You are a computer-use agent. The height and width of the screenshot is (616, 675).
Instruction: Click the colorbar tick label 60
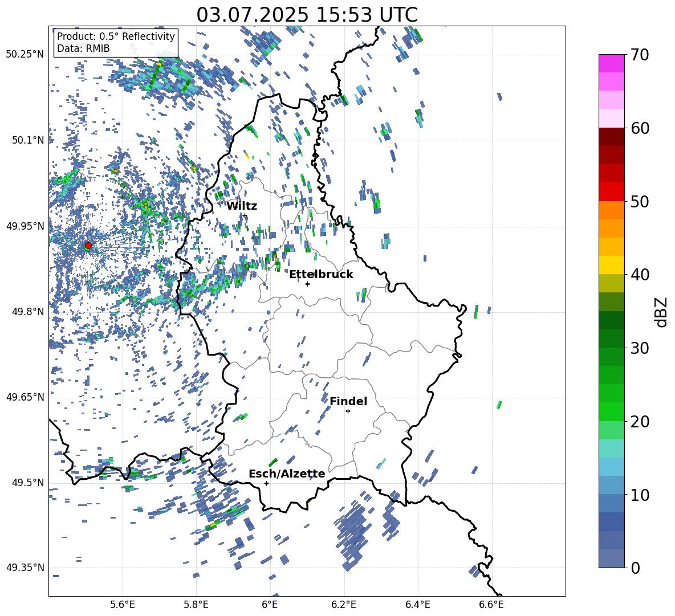(640, 128)
